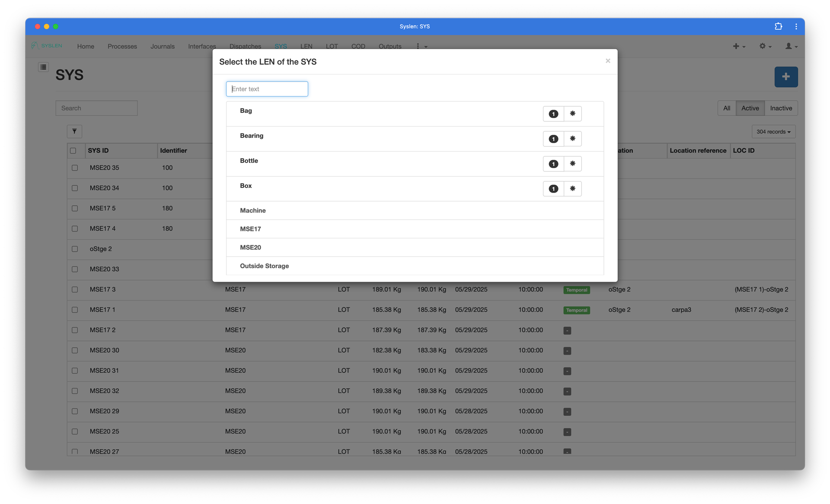Select Machine from the LEN list
Viewport: 830px width, 504px height.
click(253, 211)
